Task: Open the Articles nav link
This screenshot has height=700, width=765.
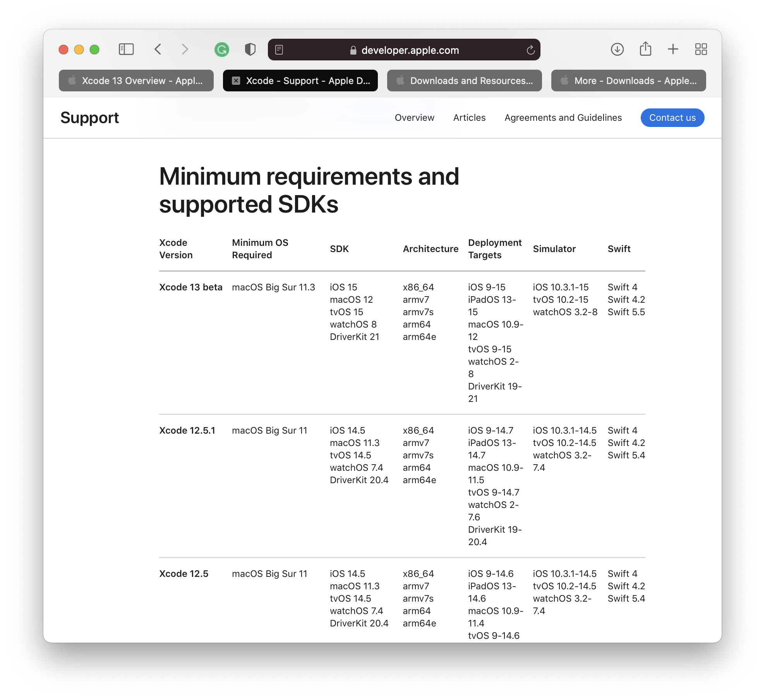Action: click(x=469, y=118)
